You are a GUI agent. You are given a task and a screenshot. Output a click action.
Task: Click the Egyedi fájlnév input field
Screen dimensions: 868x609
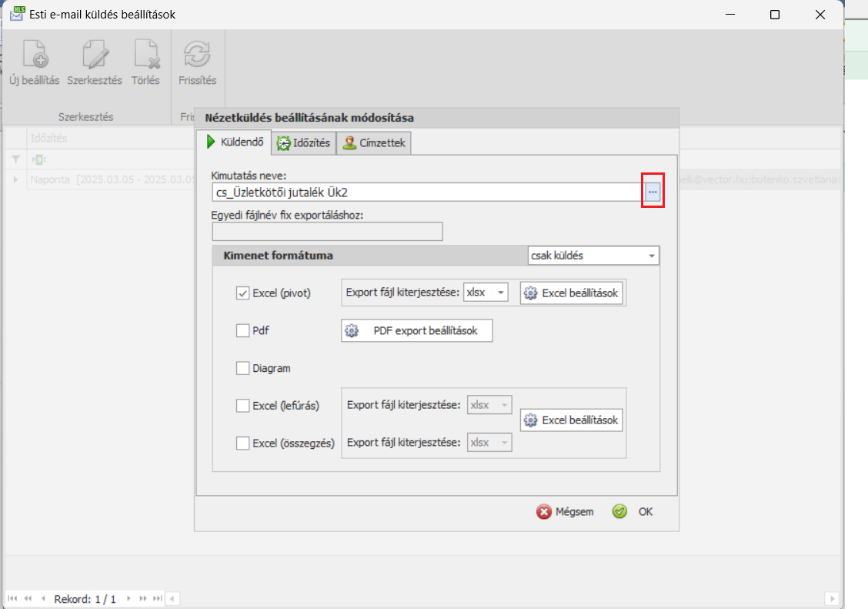click(327, 231)
